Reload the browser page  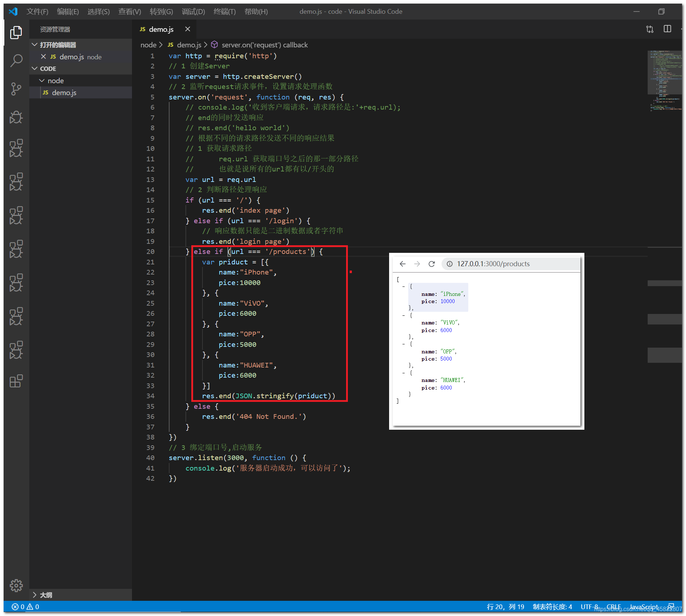point(431,264)
